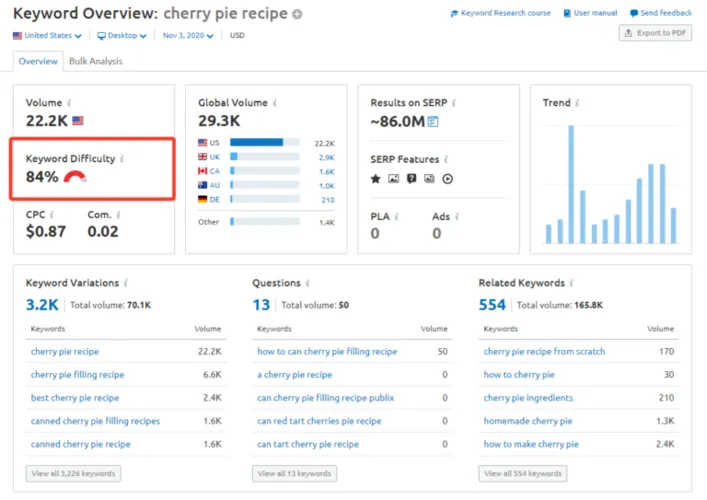Click the UK country link in Global Volume
Viewport: 707px width, 500px height.
(215, 157)
